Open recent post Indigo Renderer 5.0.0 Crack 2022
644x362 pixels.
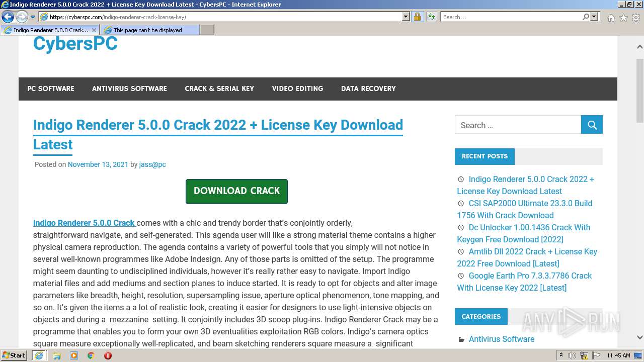(526, 185)
